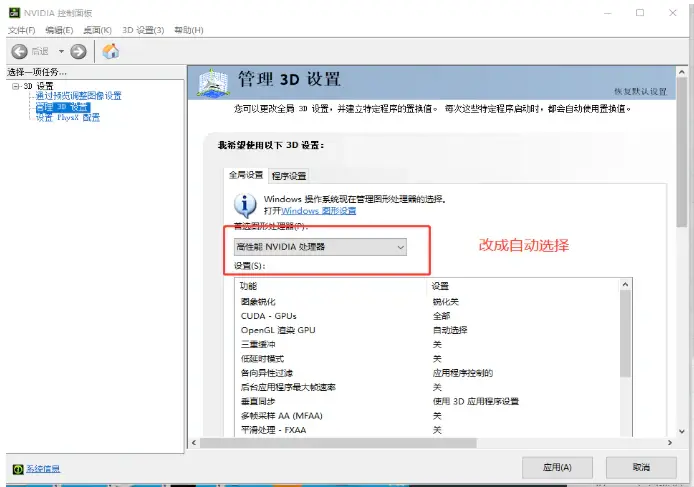Open the 帮助(H) menu

click(x=189, y=30)
